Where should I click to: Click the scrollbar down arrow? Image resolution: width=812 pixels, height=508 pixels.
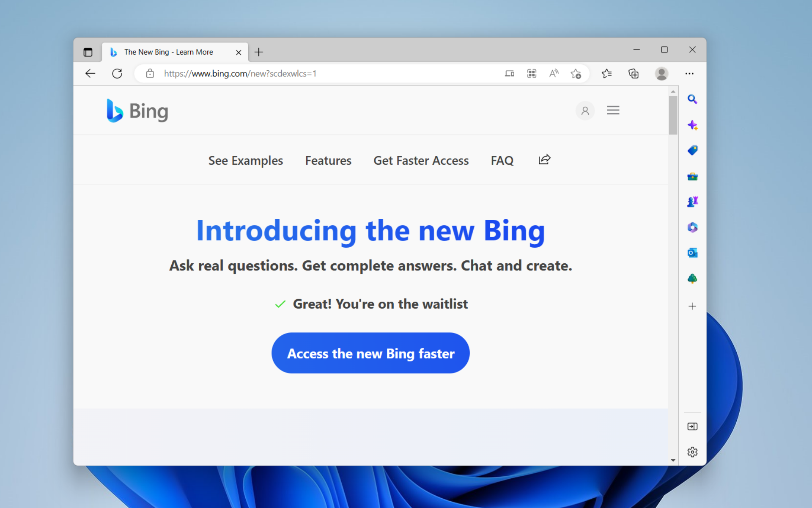(x=673, y=460)
